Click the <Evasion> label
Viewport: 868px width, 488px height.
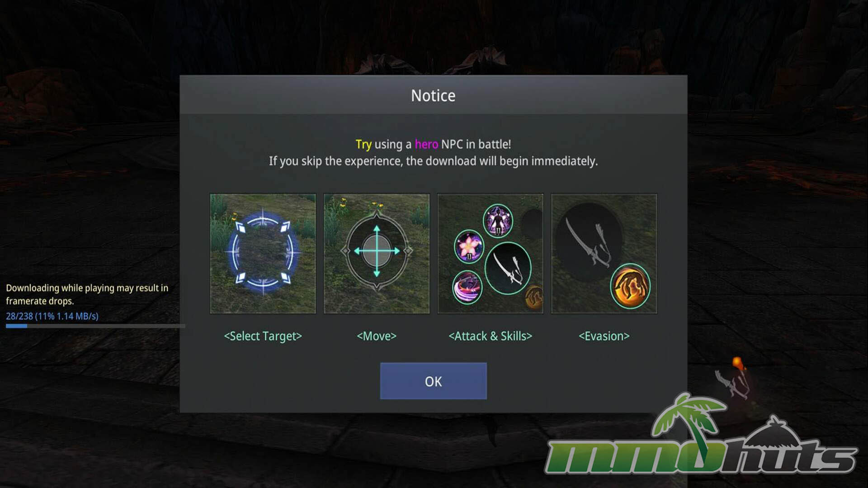(604, 336)
